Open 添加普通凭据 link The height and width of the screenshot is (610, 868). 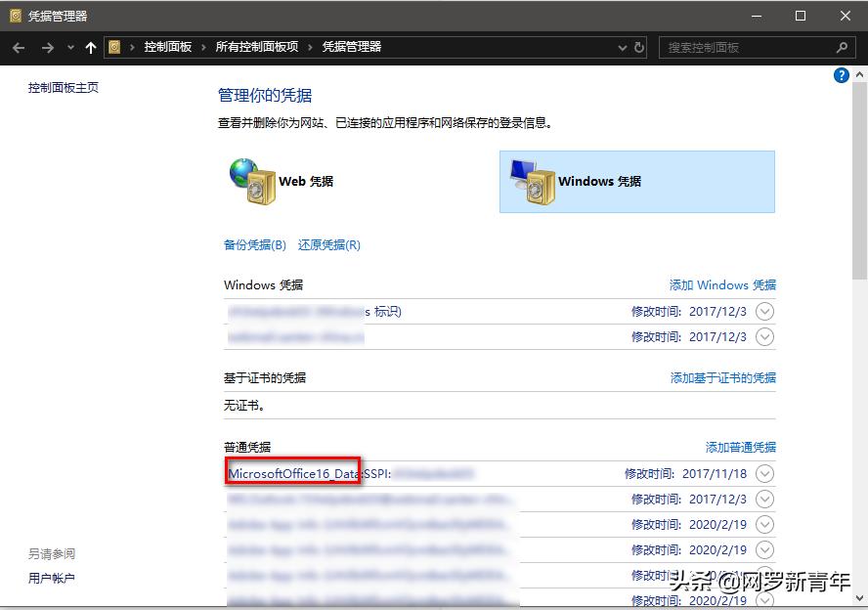(x=740, y=447)
